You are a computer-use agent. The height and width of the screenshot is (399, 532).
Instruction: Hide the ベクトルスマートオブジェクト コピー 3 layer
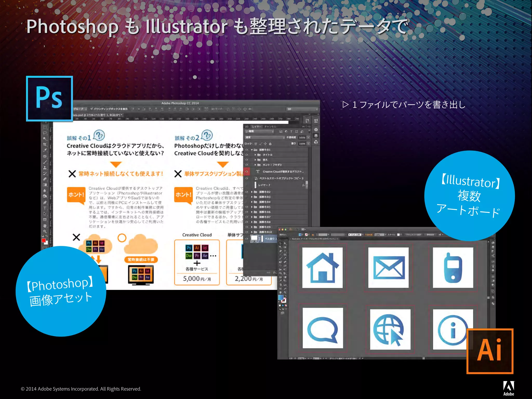pyautogui.click(x=247, y=178)
